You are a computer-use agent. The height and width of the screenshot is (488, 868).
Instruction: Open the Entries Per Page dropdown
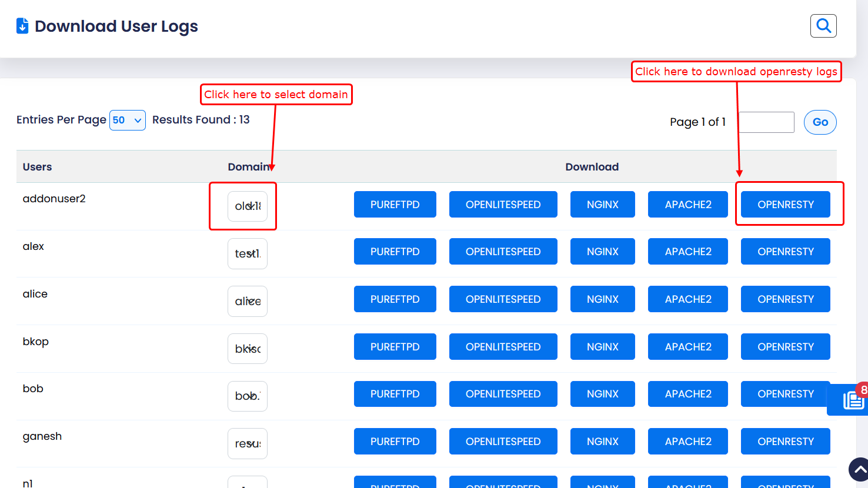click(x=127, y=120)
